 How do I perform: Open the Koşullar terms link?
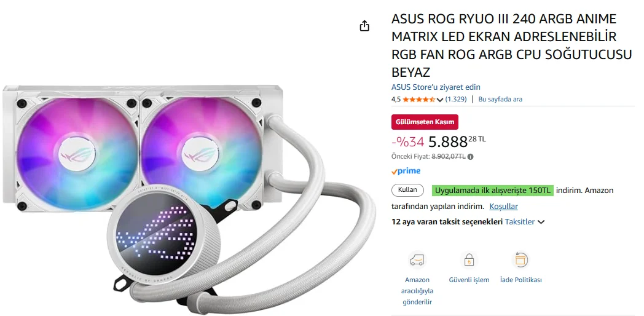(x=503, y=207)
